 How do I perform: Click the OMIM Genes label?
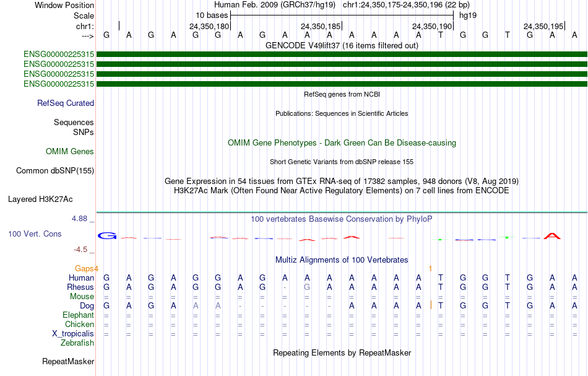click(70, 151)
